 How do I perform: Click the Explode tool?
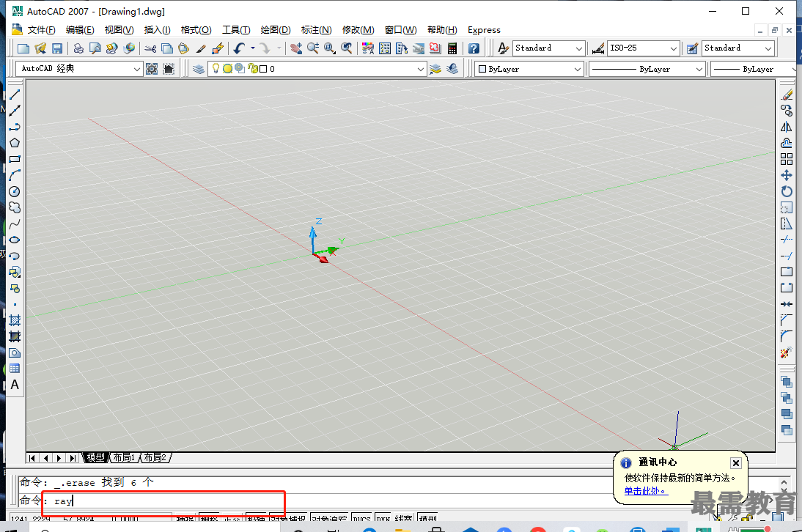tap(787, 352)
